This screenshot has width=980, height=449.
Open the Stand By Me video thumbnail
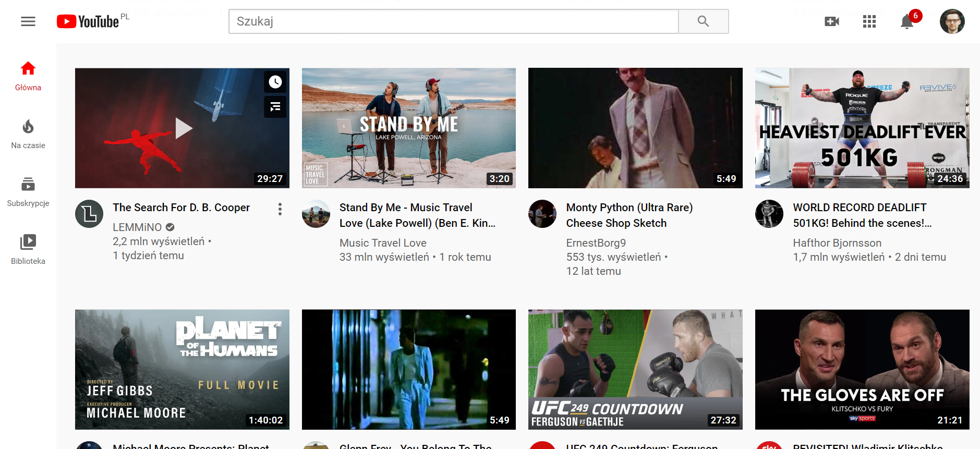point(409,128)
